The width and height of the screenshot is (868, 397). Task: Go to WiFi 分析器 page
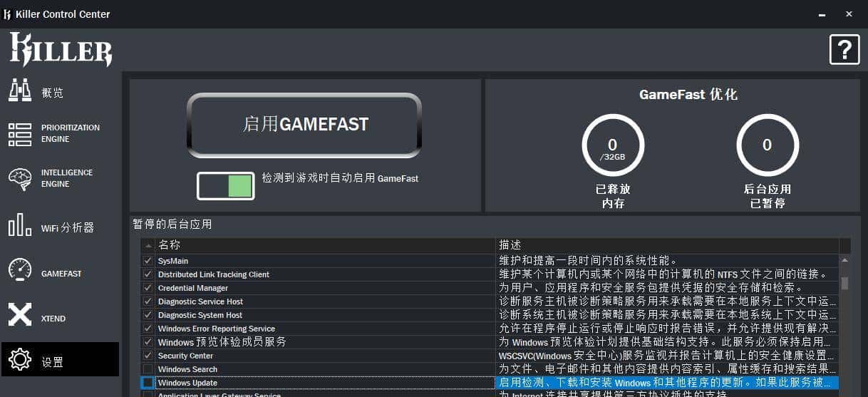click(68, 228)
